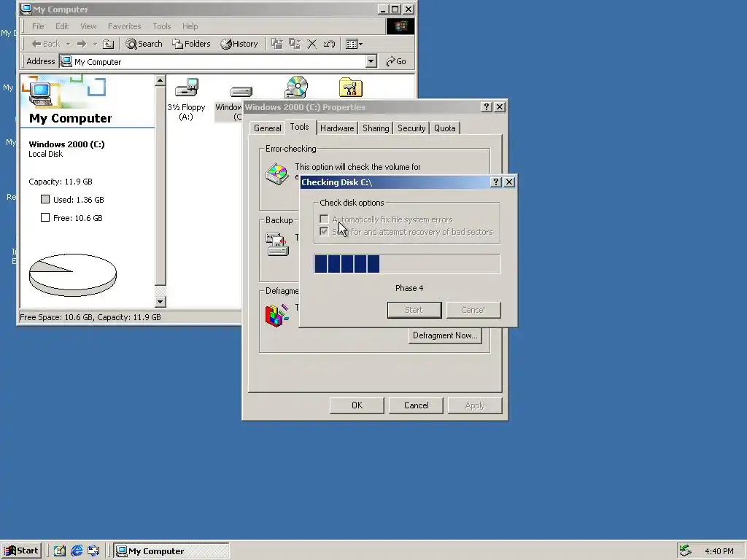This screenshot has height=560, width=747.
Task: Open the Forward button history dropdown arrow
Action: (x=95, y=44)
